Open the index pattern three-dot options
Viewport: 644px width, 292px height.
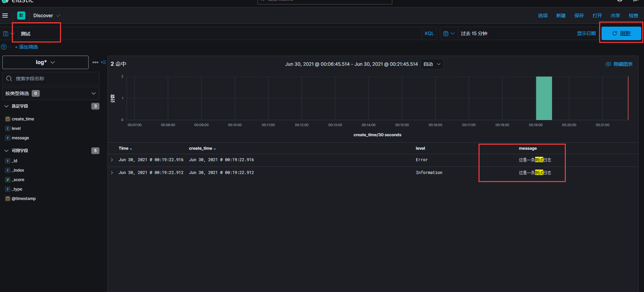point(95,62)
